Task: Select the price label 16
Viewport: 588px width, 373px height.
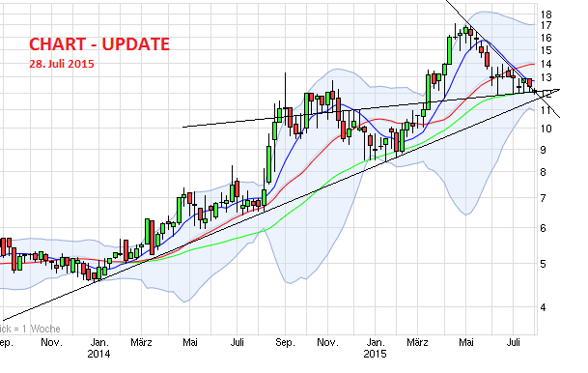Action: pos(546,38)
